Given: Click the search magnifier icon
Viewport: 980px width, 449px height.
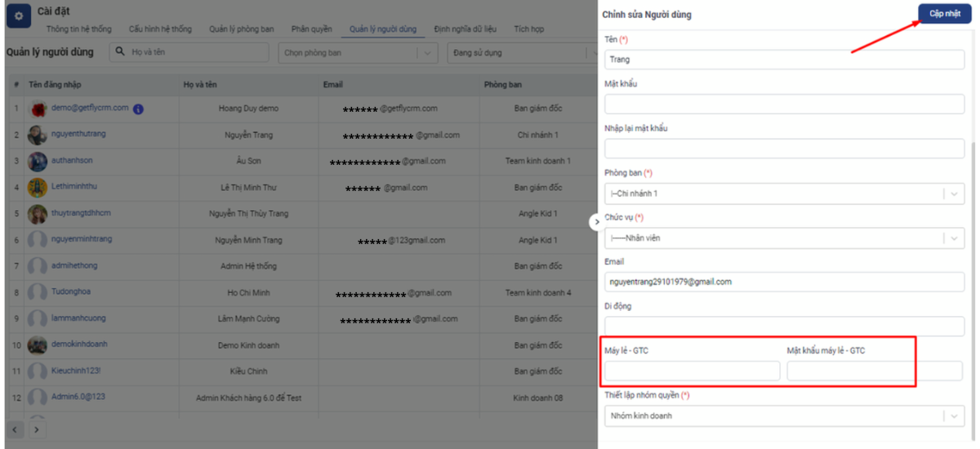Looking at the screenshot, I should (x=120, y=52).
